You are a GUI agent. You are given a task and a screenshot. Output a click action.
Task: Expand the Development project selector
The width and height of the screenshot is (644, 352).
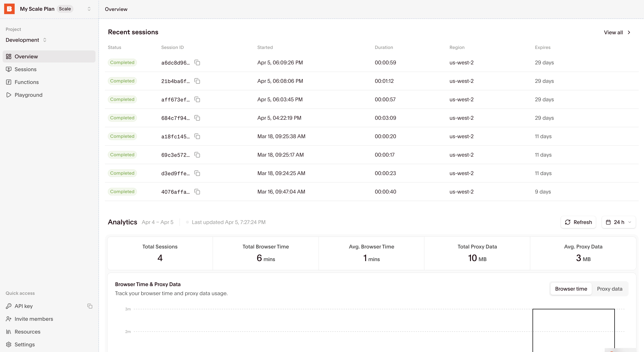point(26,40)
